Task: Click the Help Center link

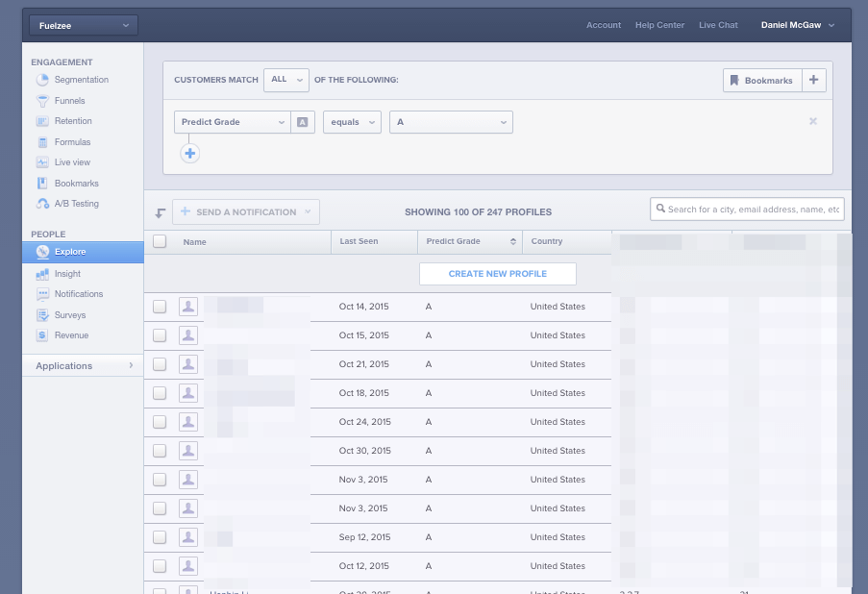Action: [659, 25]
